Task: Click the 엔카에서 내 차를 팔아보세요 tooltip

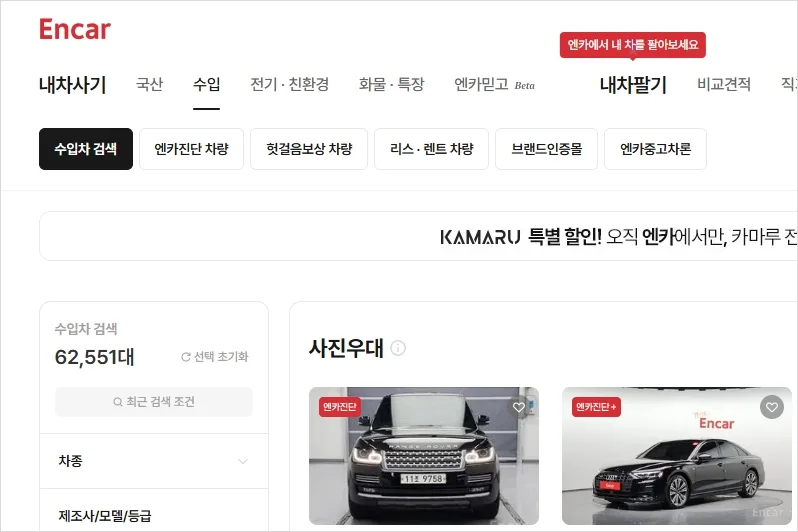Action: coord(633,45)
